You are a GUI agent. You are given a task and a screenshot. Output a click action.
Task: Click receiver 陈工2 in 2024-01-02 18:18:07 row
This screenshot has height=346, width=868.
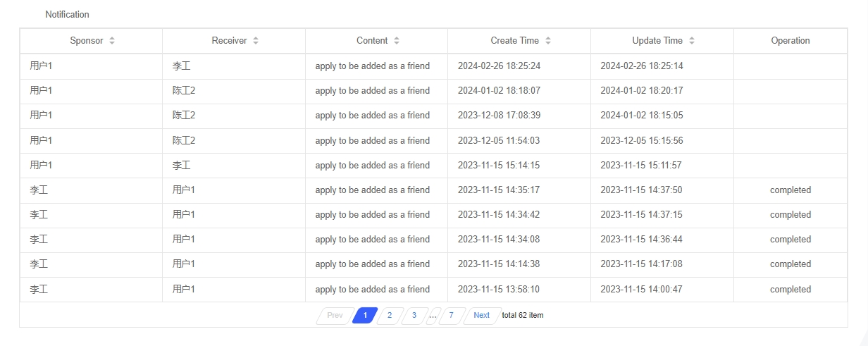tap(184, 91)
